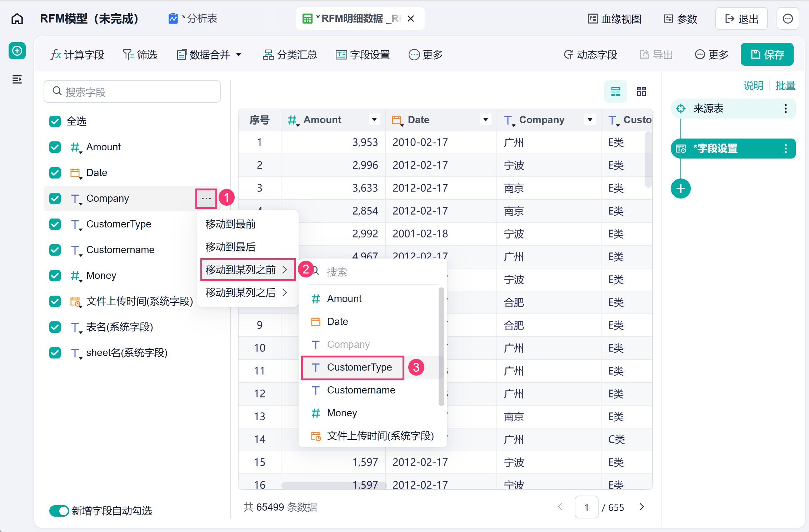Open the Amount column header dropdown arrow
The width and height of the screenshot is (809, 532).
pos(374,120)
